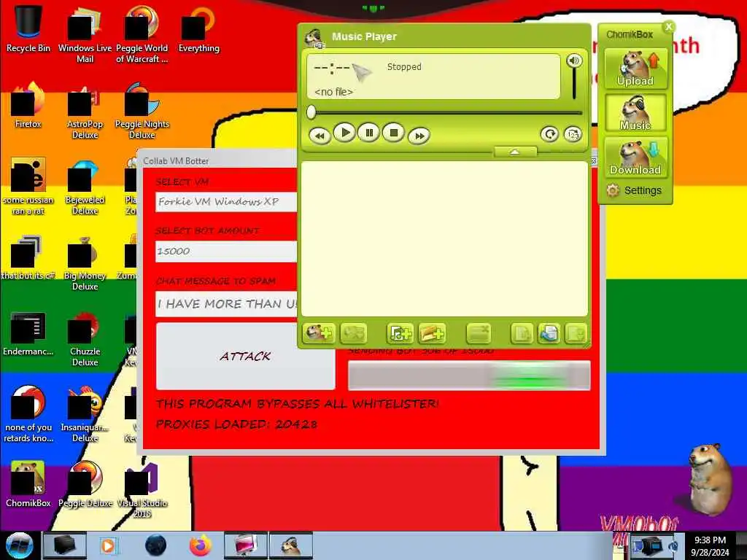Mute the Music Player speaker icon

coord(574,61)
